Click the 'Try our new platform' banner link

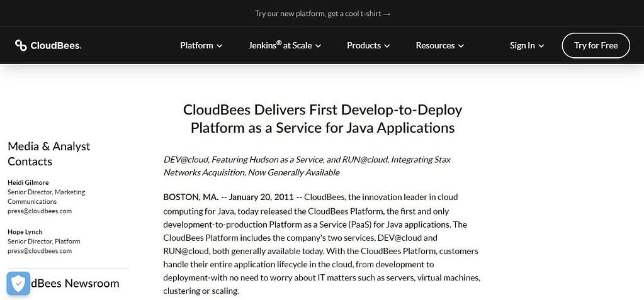(x=322, y=14)
